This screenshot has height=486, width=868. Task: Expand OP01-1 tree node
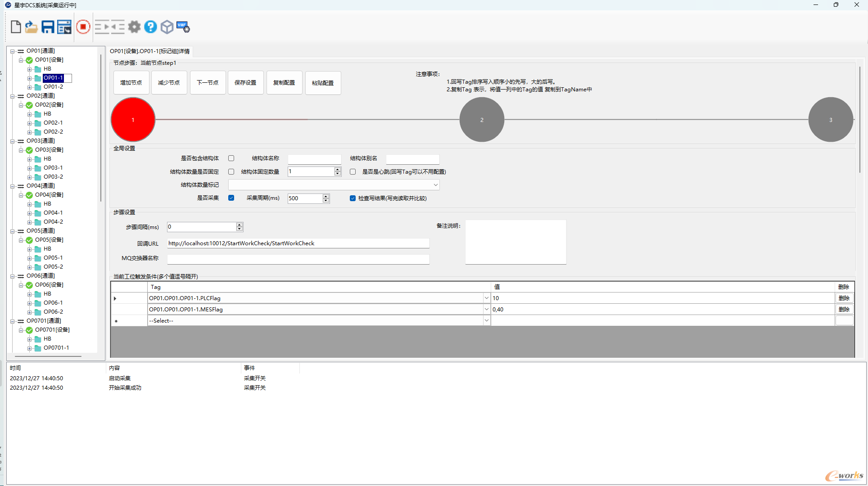point(29,78)
